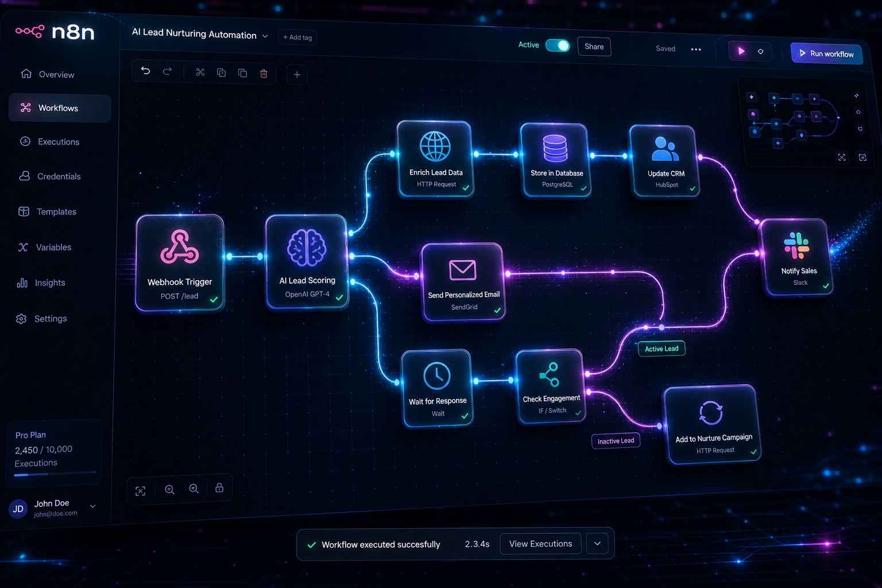Open the Enrich Lead Data globe node
This screenshot has width=882, height=588.
coord(435,159)
